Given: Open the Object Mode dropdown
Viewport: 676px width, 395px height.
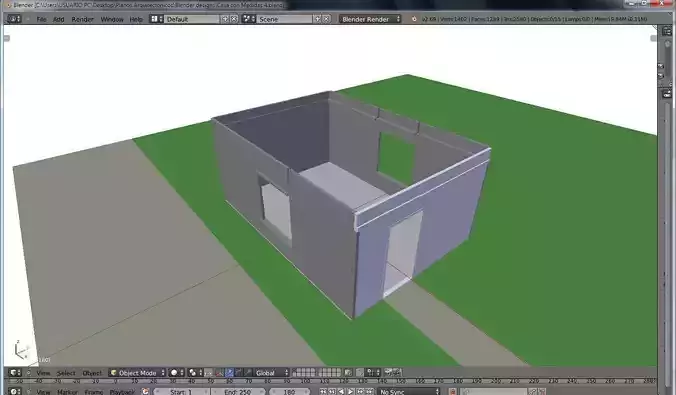Looking at the screenshot, I should (138, 373).
